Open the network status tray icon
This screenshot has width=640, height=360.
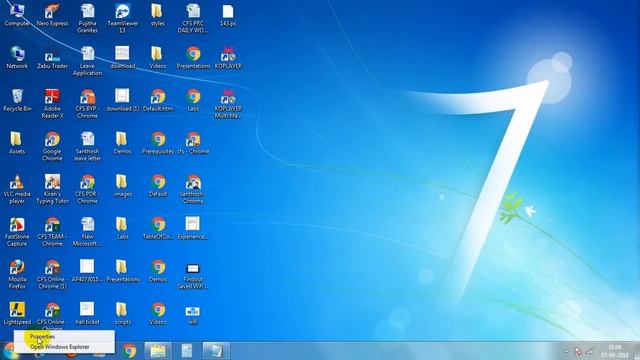[x=589, y=351]
